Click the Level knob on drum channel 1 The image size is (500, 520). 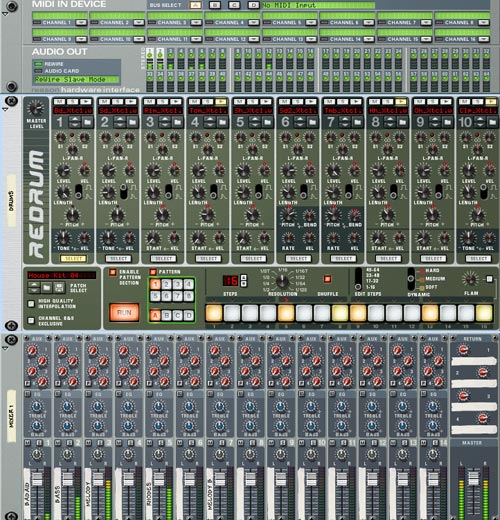pyautogui.click(x=63, y=171)
